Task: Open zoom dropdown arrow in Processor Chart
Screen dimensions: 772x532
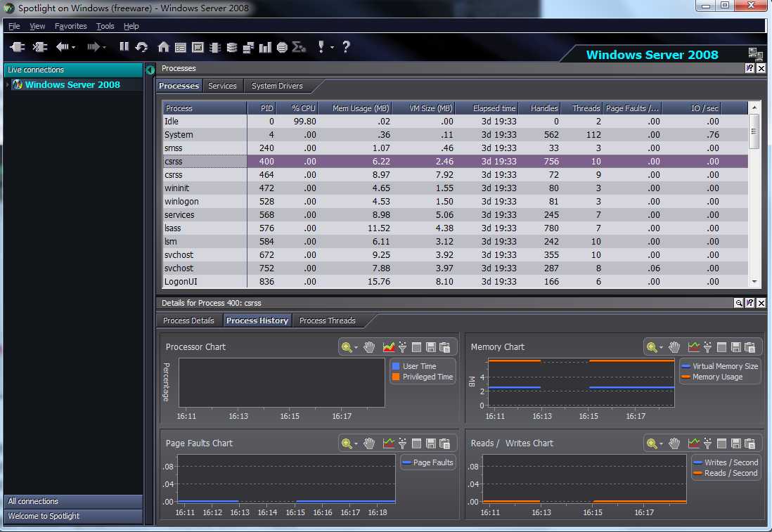Action: coord(356,348)
